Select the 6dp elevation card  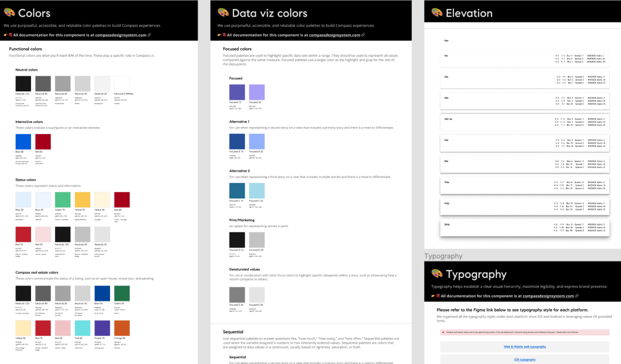tap(524, 143)
